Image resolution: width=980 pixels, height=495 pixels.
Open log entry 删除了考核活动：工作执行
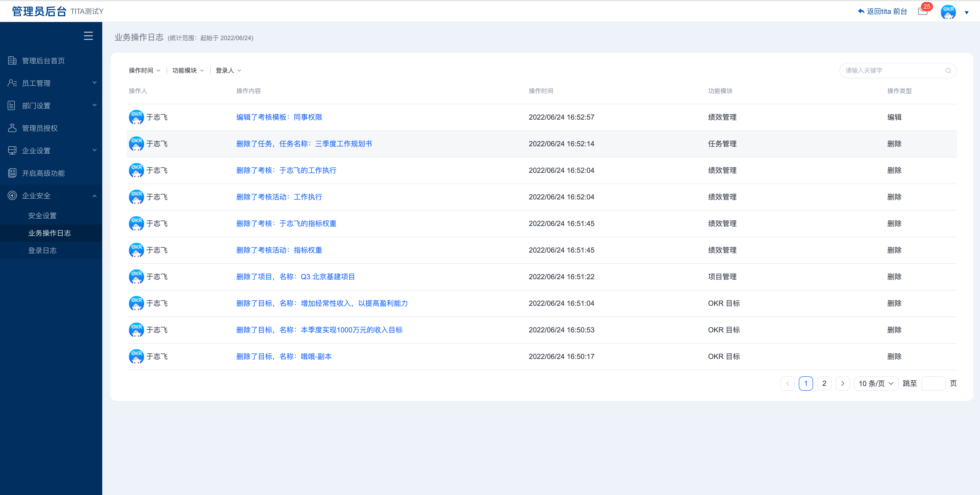pos(279,197)
